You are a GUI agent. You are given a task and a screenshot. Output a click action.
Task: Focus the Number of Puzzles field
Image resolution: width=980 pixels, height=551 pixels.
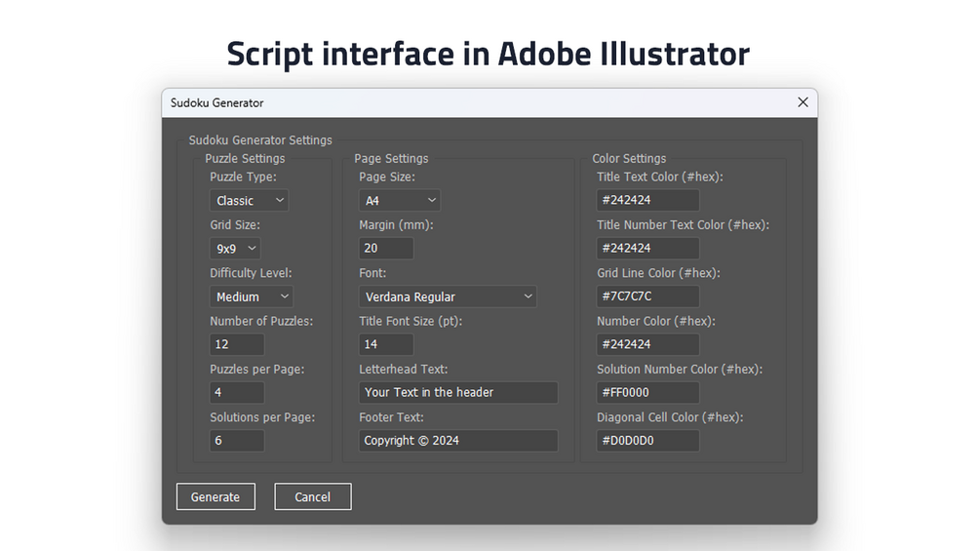pyautogui.click(x=237, y=344)
